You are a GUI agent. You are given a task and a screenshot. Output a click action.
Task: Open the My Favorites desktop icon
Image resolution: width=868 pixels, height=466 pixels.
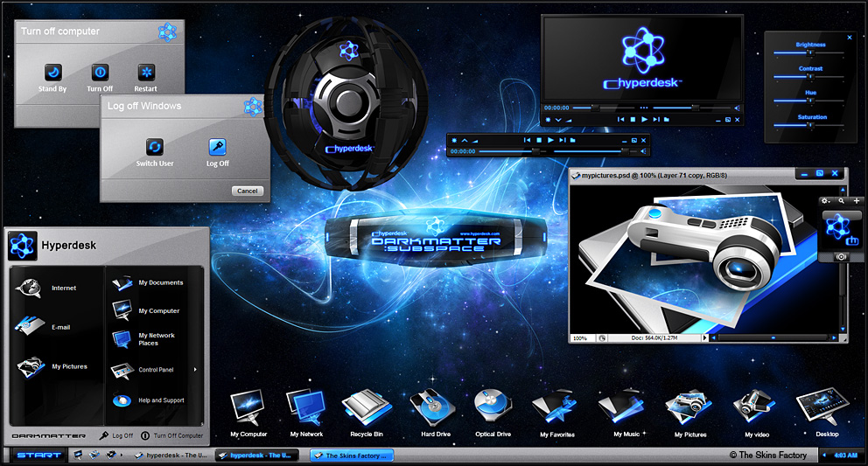tap(556, 414)
